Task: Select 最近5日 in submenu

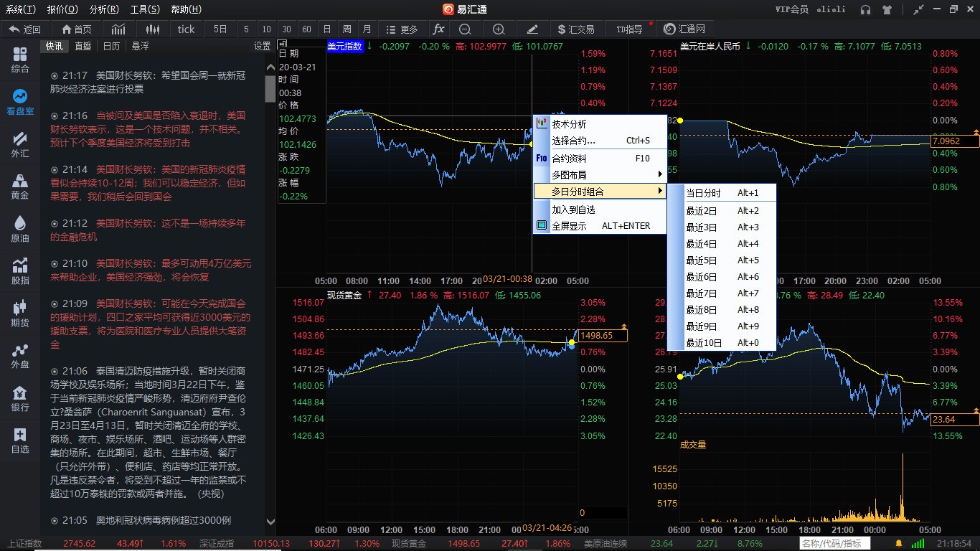Action: 722,260
